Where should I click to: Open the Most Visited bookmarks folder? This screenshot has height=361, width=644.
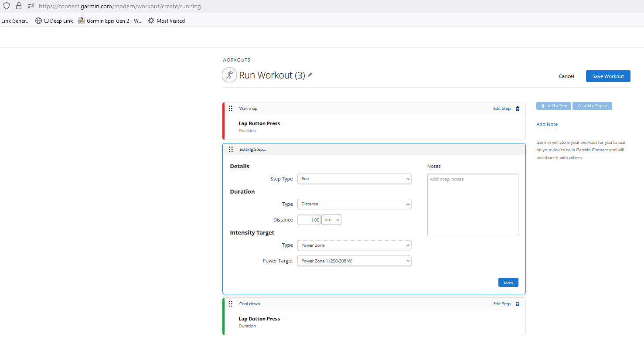pos(167,21)
